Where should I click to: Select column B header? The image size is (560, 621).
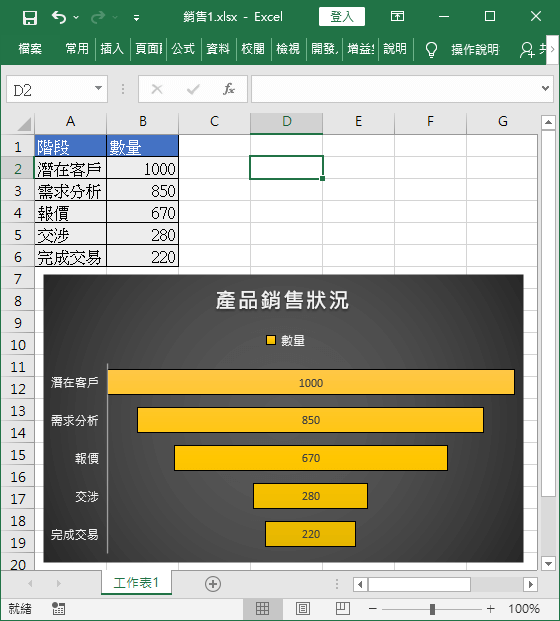143,121
